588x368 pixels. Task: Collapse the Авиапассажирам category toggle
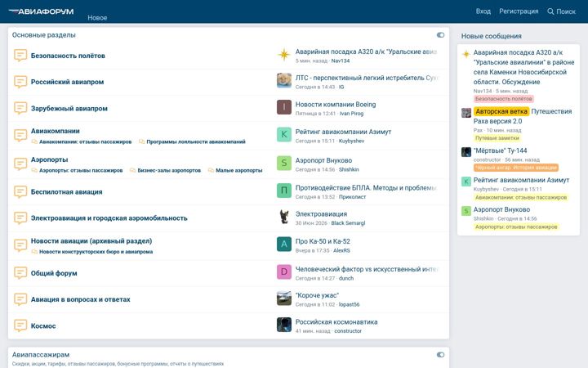coord(440,354)
